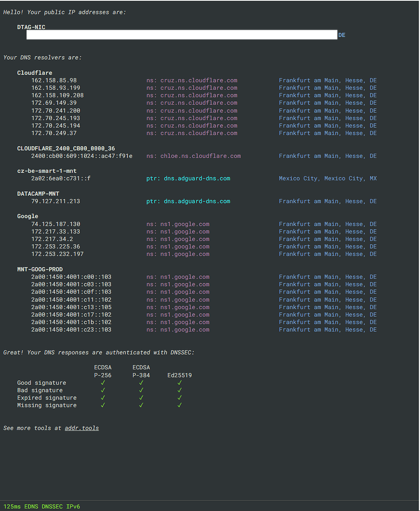Select resolver IP 74.125.187.130
The image size is (420, 511).
tap(56, 224)
